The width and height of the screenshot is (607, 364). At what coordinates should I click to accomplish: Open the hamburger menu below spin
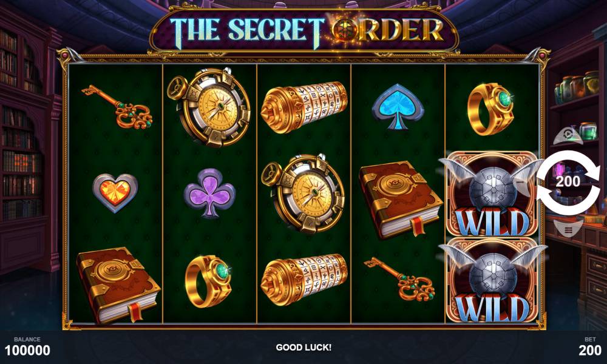[568, 230]
